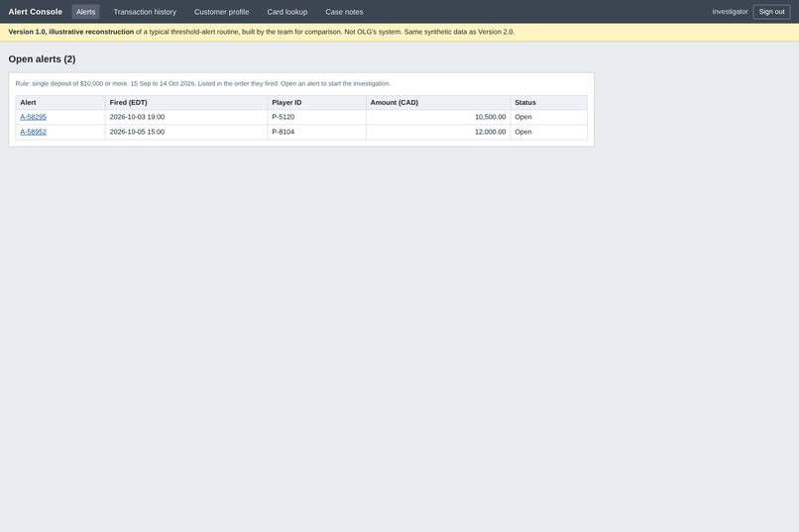Open alert A-58295

click(x=33, y=117)
